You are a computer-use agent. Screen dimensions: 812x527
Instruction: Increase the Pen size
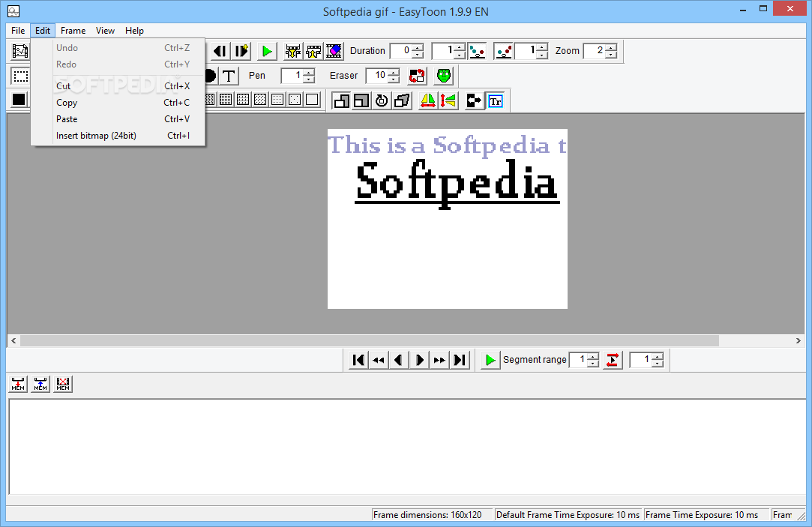tap(309, 73)
